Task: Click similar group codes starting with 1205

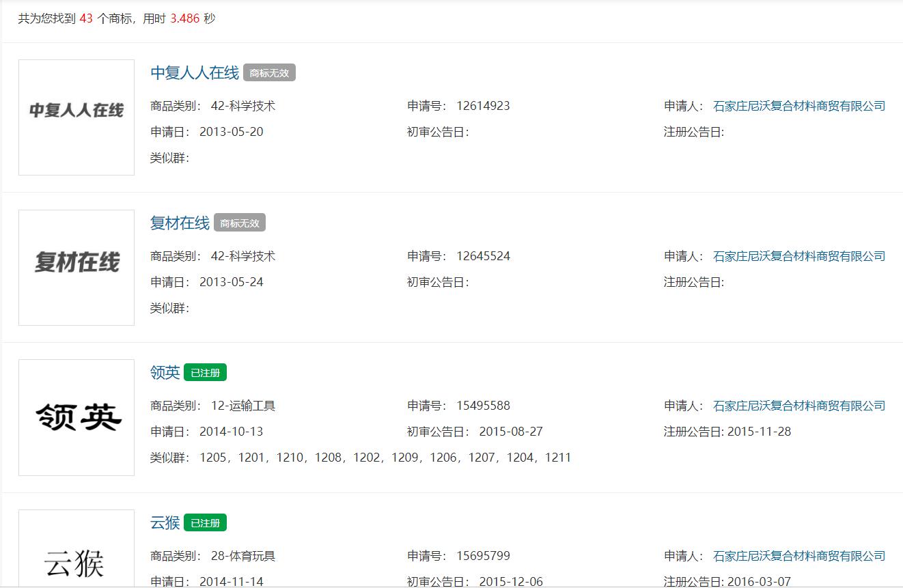Action: pyautogui.click(x=385, y=458)
